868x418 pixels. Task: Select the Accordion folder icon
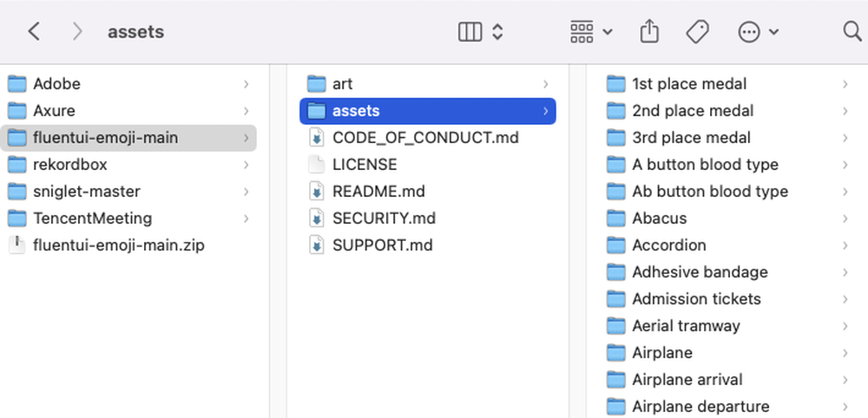616,245
